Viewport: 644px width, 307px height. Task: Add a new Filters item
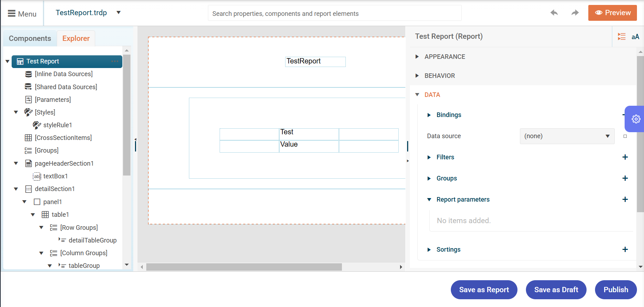click(x=625, y=157)
